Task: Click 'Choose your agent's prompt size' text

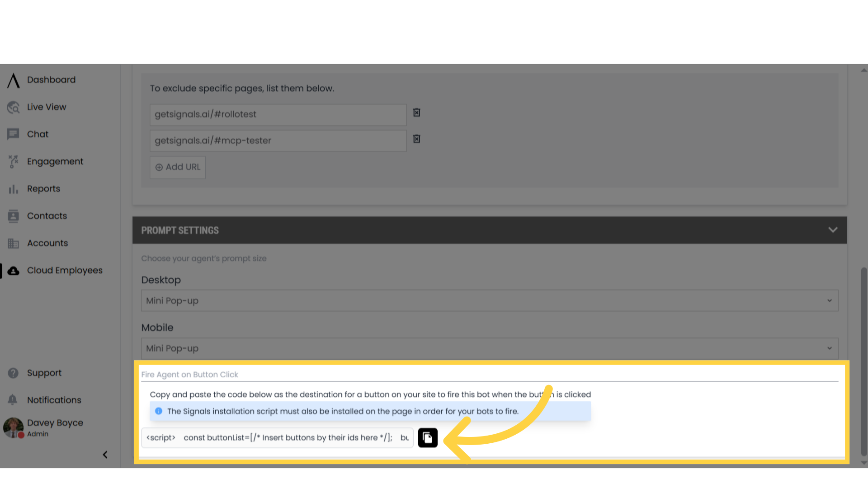Action: (204, 258)
